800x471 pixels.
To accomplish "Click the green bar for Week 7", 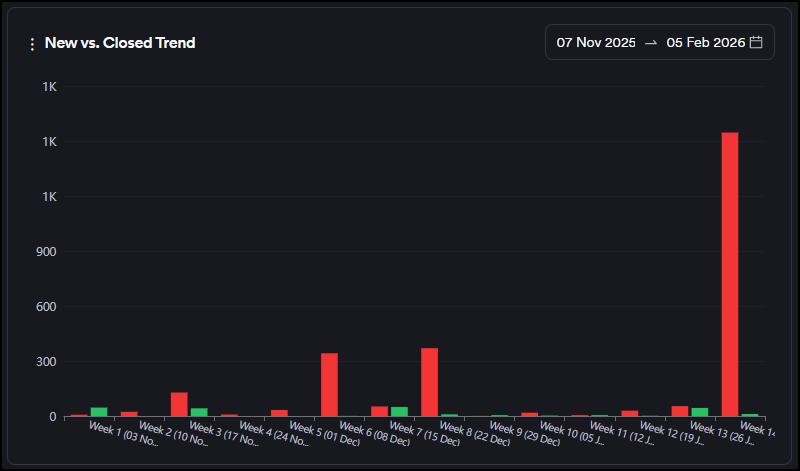I will tap(399, 411).
